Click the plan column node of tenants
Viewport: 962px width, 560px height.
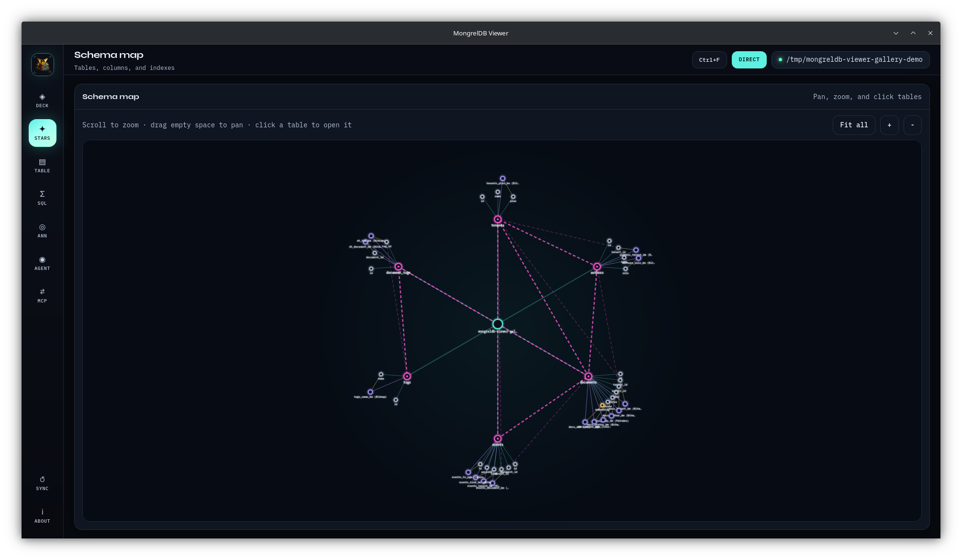tap(513, 197)
